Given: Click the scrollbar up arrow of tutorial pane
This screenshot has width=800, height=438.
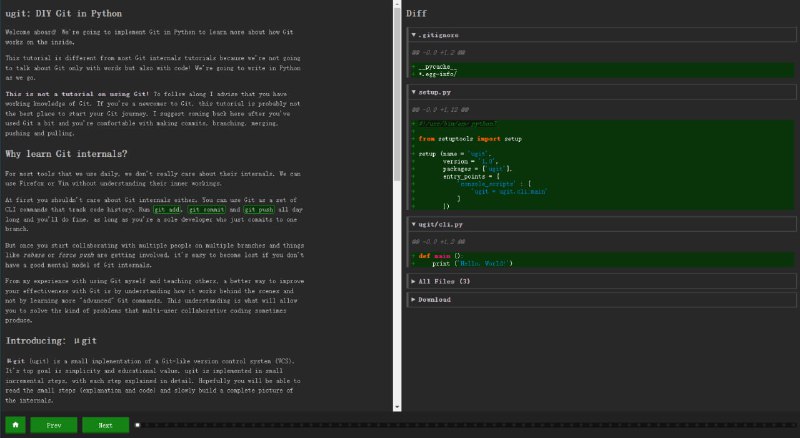Looking at the screenshot, I should [x=397, y=4].
